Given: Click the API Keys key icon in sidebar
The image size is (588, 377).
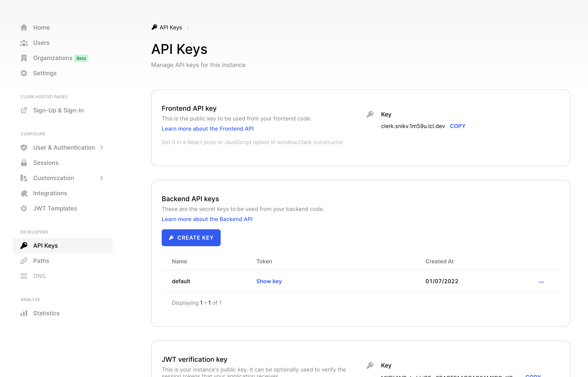Looking at the screenshot, I should pyautogui.click(x=24, y=246).
